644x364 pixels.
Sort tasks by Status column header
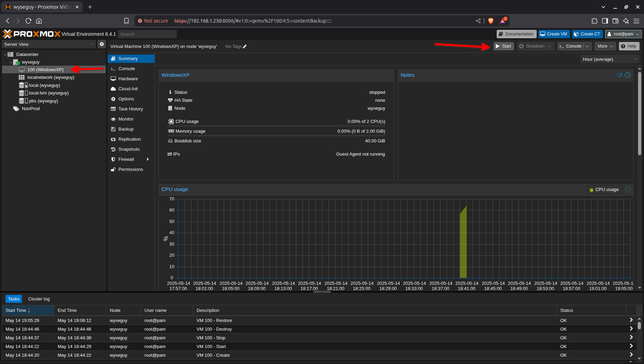coord(591,311)
